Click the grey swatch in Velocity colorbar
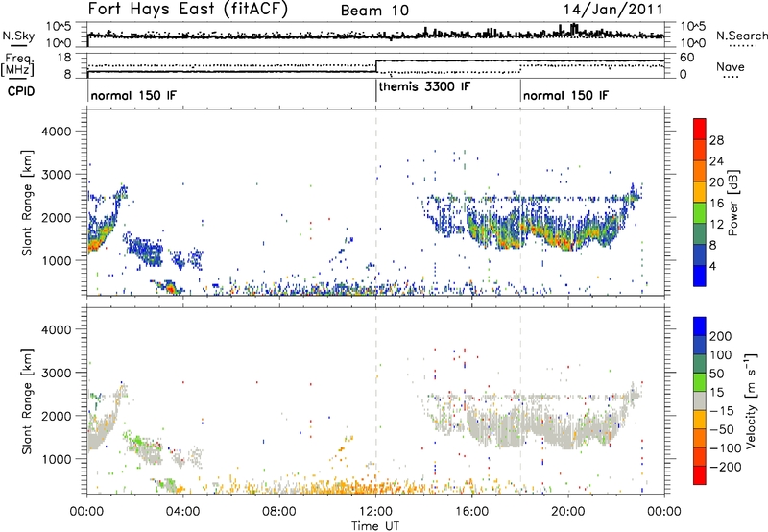 [x=700, y=401]
